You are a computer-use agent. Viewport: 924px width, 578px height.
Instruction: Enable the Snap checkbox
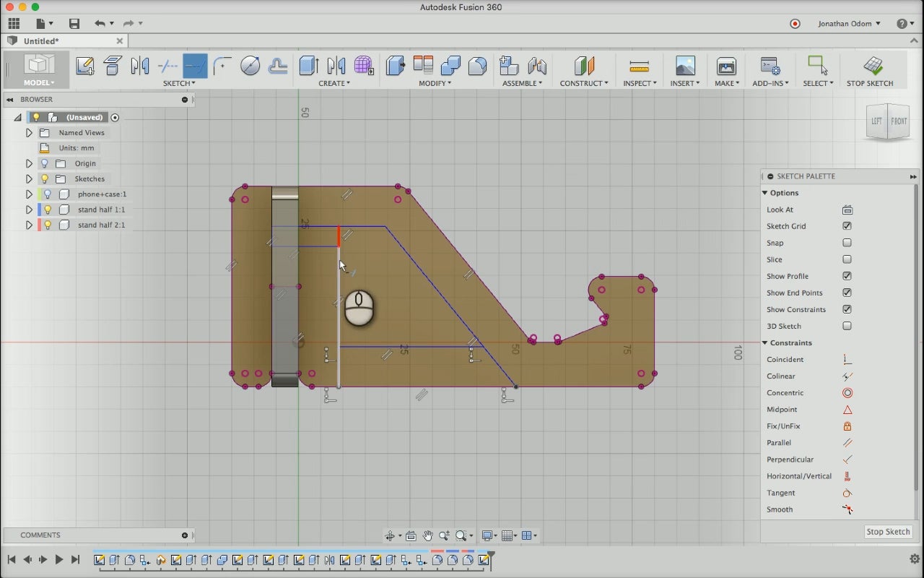coord(847,243)
